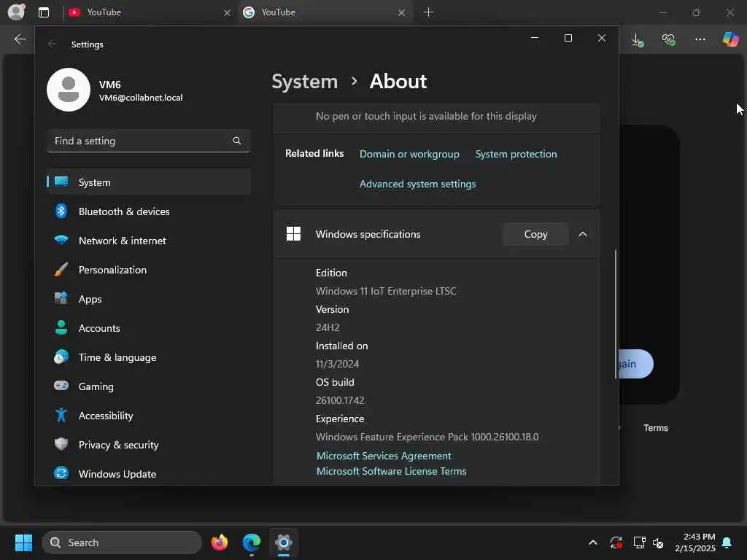Launch Firefox from the taskbar
The width and height of the screenshot is (747, 560).
[219, 542]
